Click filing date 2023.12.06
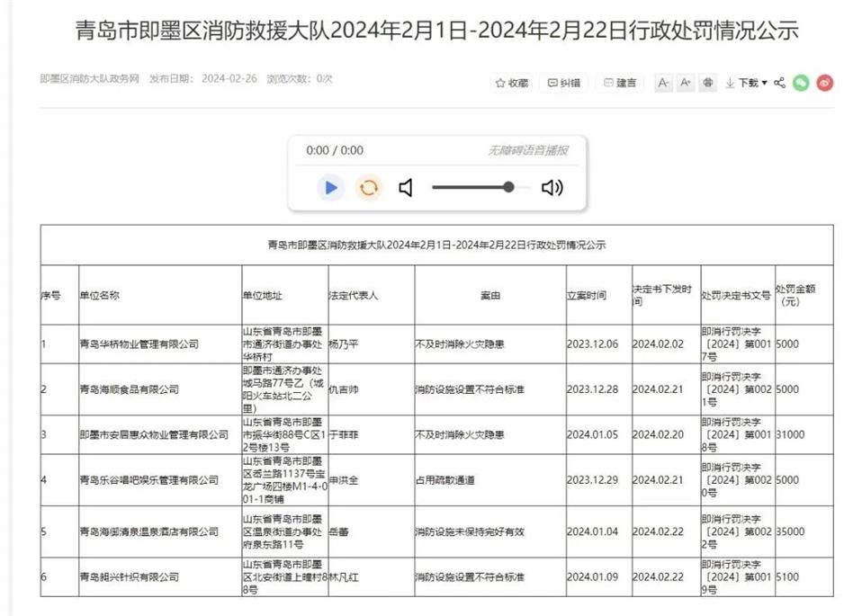This screenshot has height=616, width=853. coord(592,344)
